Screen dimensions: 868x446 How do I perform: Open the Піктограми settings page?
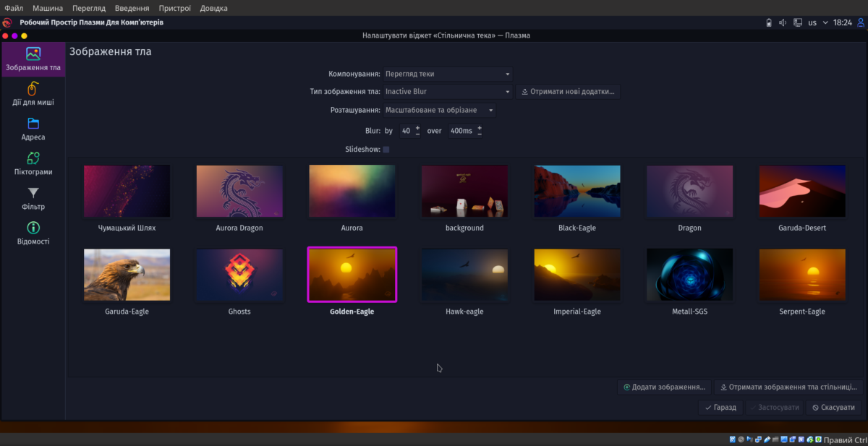33,163
